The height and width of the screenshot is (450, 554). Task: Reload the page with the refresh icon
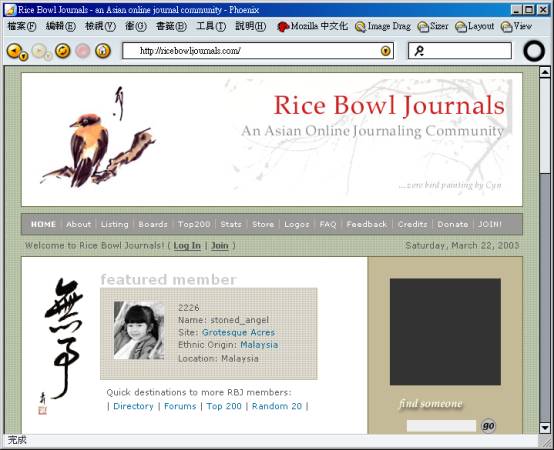tap(63, 51)
